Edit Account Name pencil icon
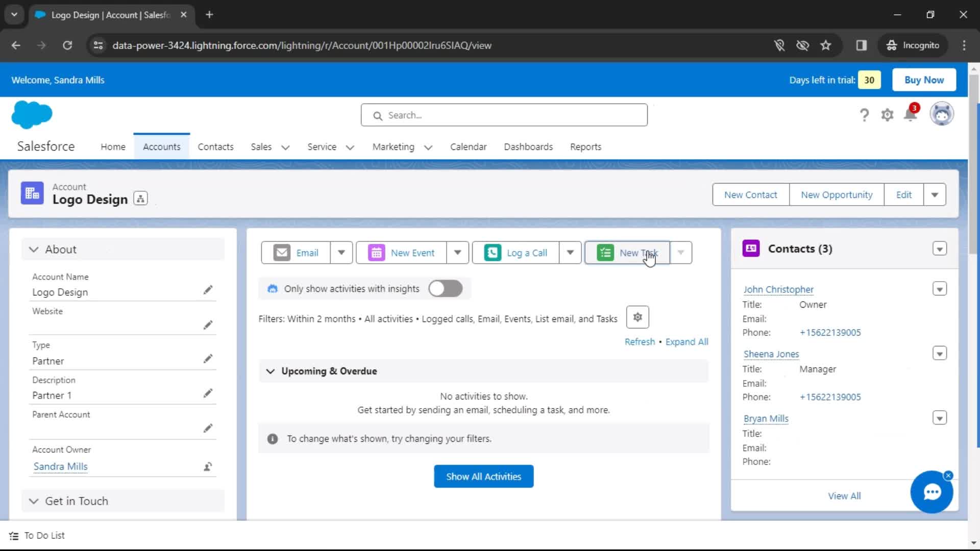980x551 pixels. 208,290
